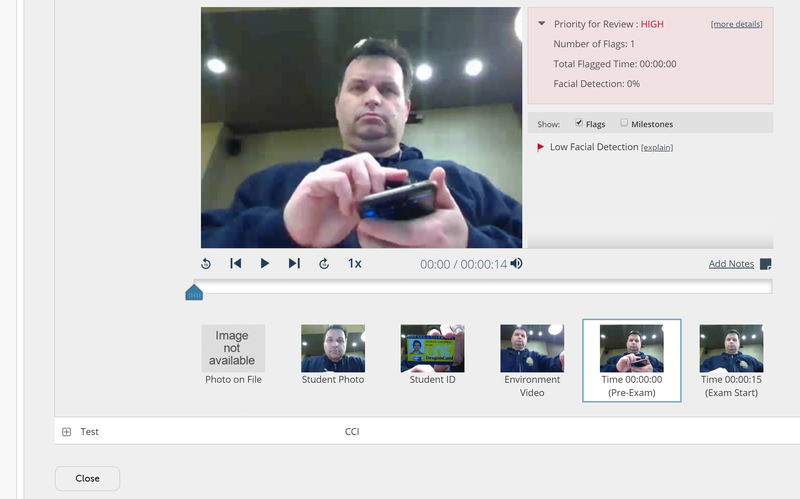The width and height of the screenshot is (800, 499).
Task: Enable the Milestones checkbox
Action: (623, 122)
